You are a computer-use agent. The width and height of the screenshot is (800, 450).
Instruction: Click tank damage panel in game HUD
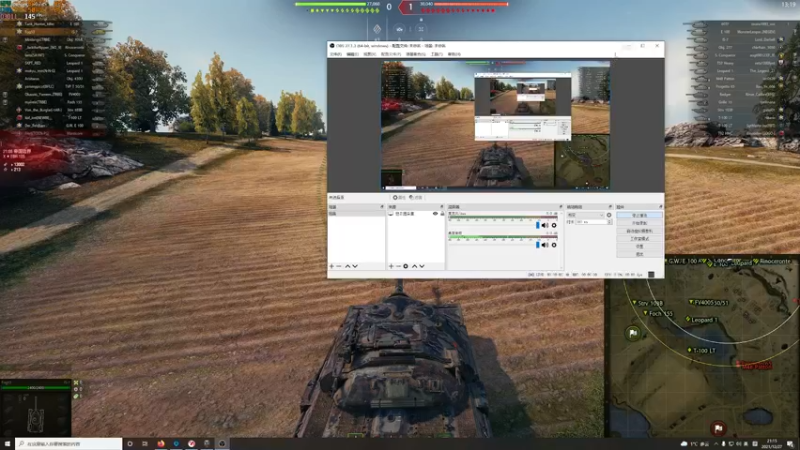click(x=35, y=408)
